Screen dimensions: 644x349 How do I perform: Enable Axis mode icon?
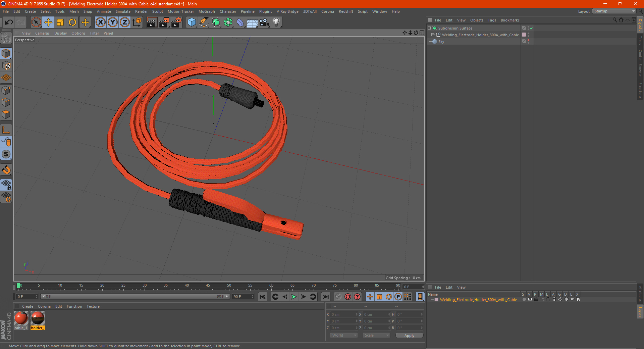tap(6, 130)
